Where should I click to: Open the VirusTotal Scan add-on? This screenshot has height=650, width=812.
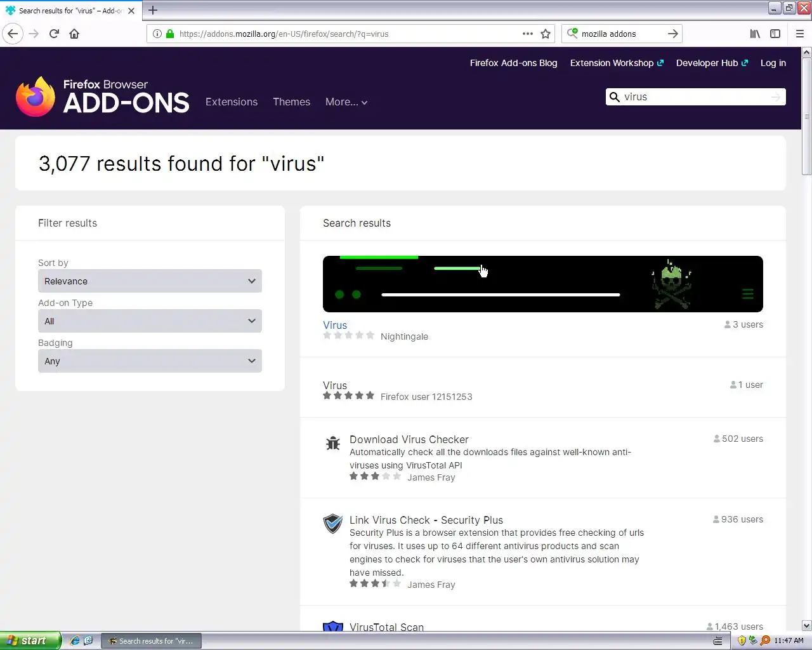(386, 627)
